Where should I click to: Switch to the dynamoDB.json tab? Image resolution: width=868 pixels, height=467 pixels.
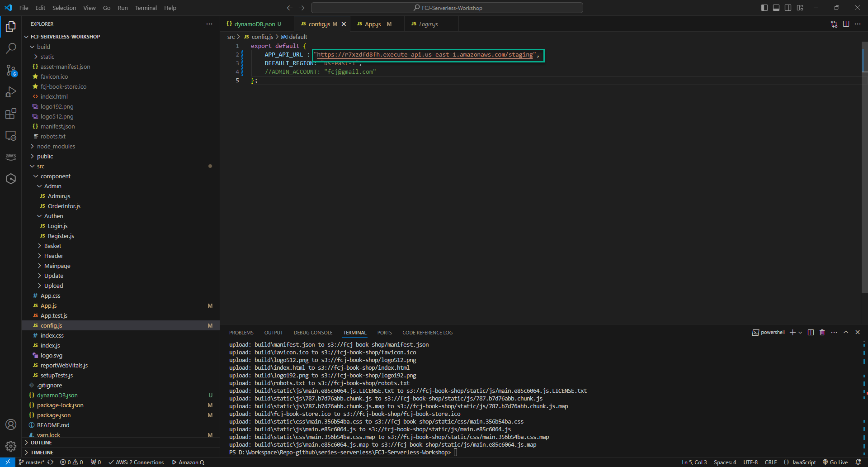click(256, 24)
